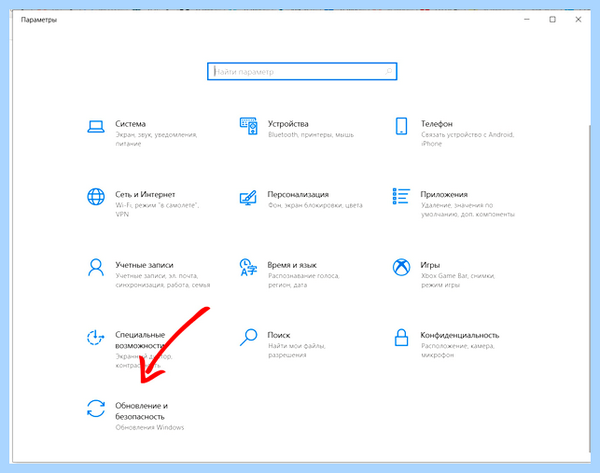Image resolution: width=600 pixels, height=473 pixels.
Task: Select the Телефон heading link
Action: click(437, 124)
